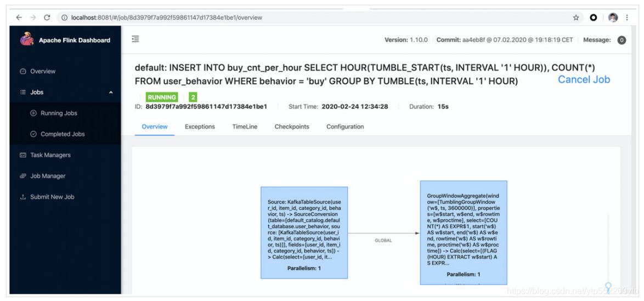Click the site info icon in address bar
Screen dimensions: 644x301
tap(65, 18)
